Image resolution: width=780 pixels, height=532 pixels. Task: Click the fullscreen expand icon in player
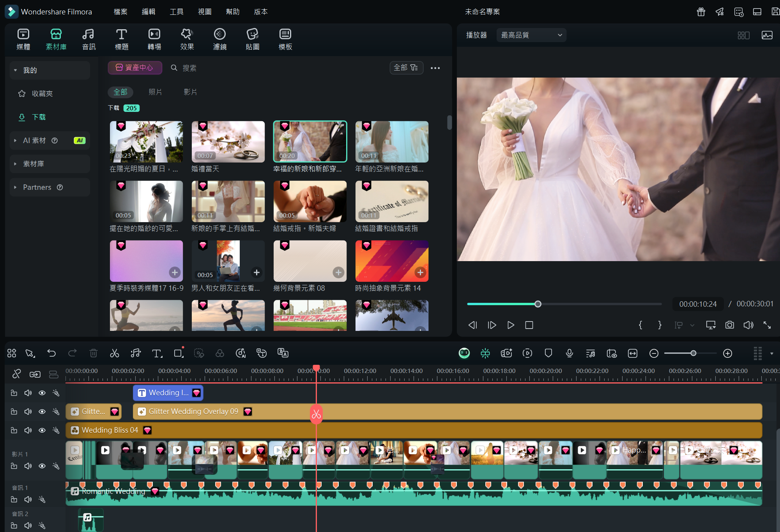pyautogui.click(x=767, y=325)
